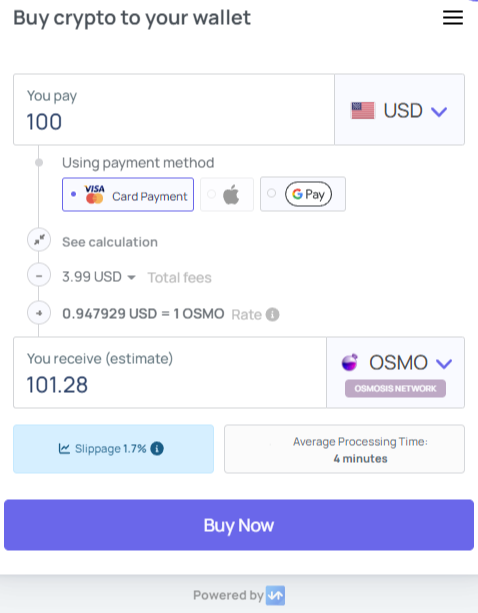Open the OSMO crypto dropdown
Image resolution: width=478 pixels, height=613 pixels.
tap(396, 372)
